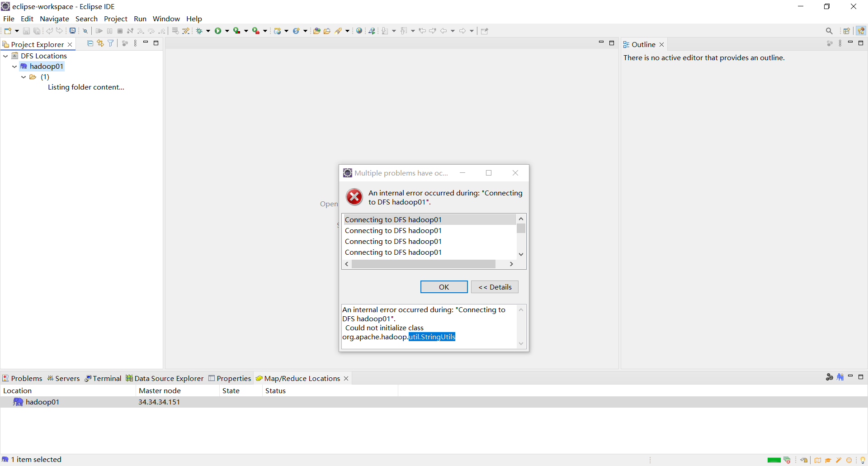Screen dimensions: 868x466
Task: Open the Project Explorer View Menu
Action: 135,43
